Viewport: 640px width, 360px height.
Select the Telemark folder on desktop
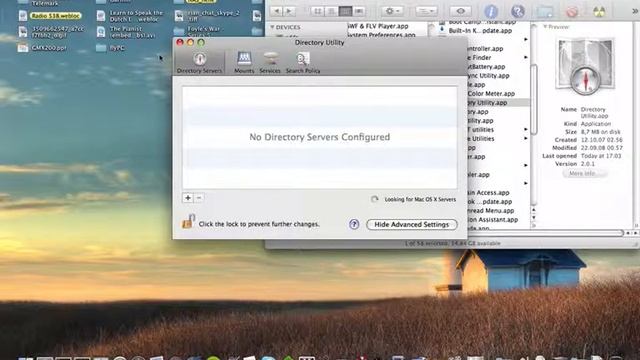tap(39, 3)
